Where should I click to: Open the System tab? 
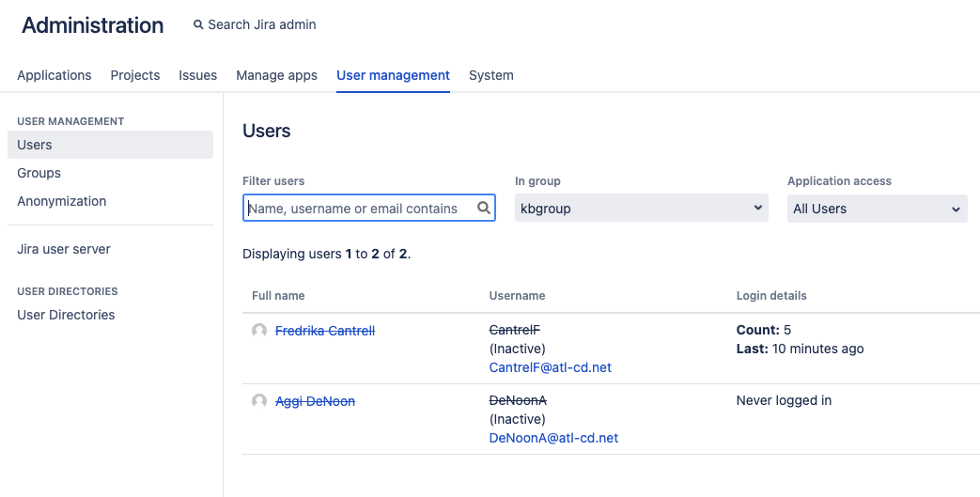491,75
